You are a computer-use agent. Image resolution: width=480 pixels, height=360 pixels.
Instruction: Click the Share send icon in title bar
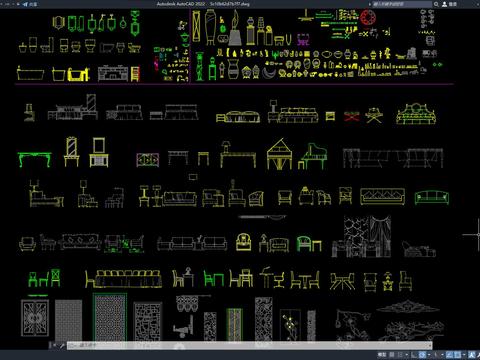(25, 4)
